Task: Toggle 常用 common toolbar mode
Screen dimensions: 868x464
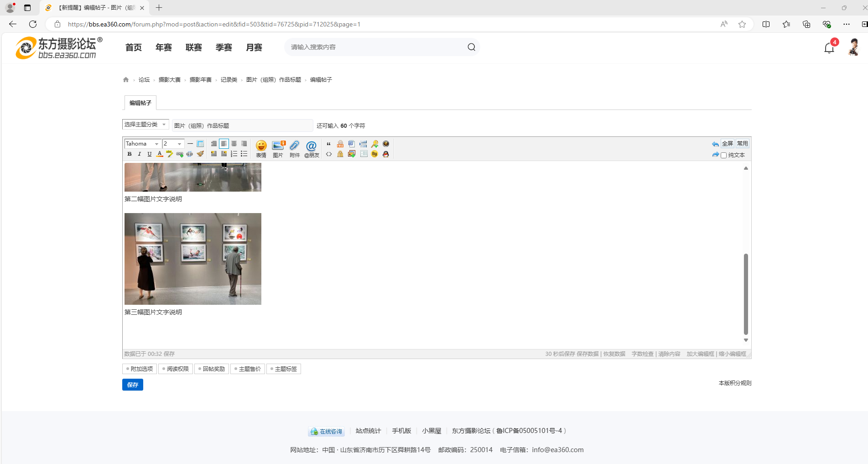Action: click(742, 144)
